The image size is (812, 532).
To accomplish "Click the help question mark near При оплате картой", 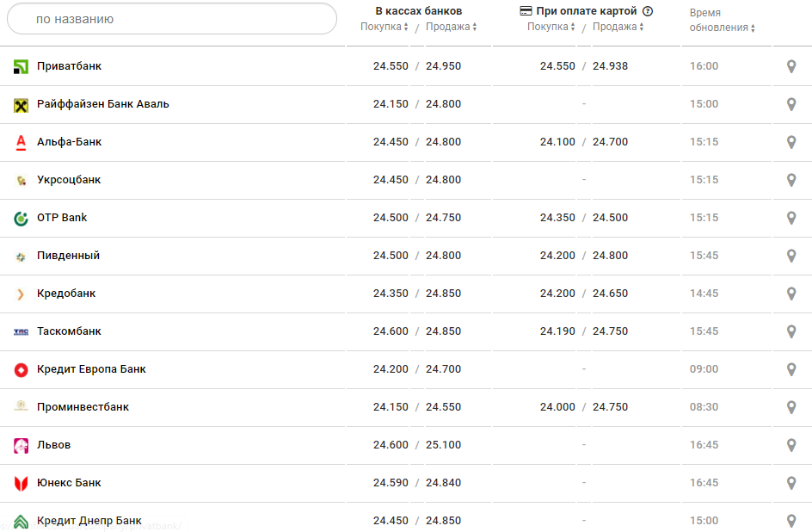I will tap(648, 11).
